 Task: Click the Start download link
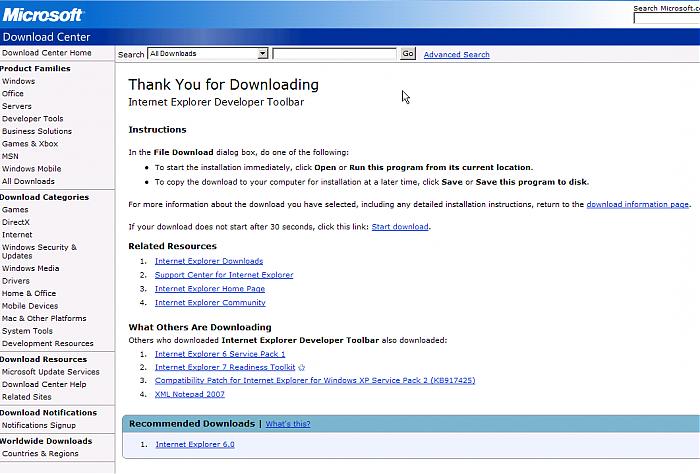400,227
